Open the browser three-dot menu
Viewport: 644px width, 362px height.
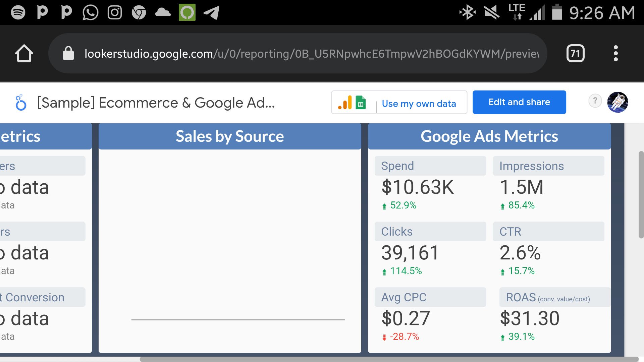(615, 53)
